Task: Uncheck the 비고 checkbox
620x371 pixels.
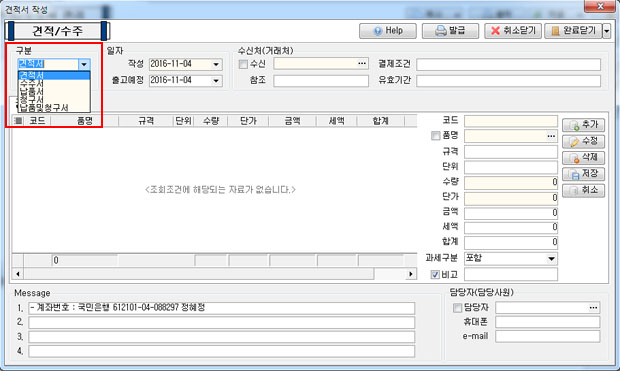Action: (435, 274)
